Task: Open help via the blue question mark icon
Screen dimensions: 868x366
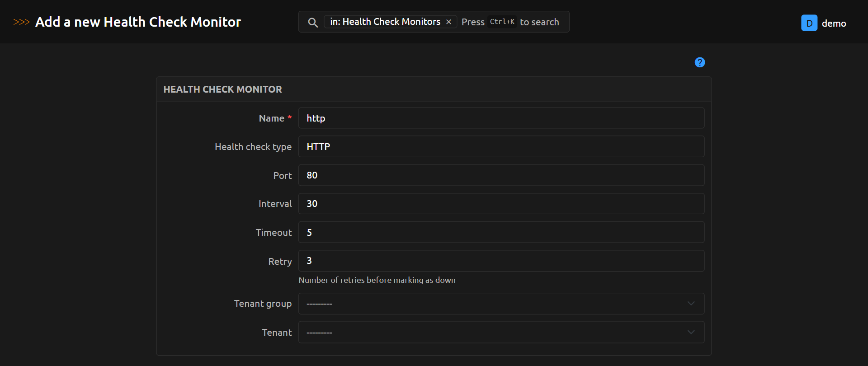Action: click(x=699, y=62)
